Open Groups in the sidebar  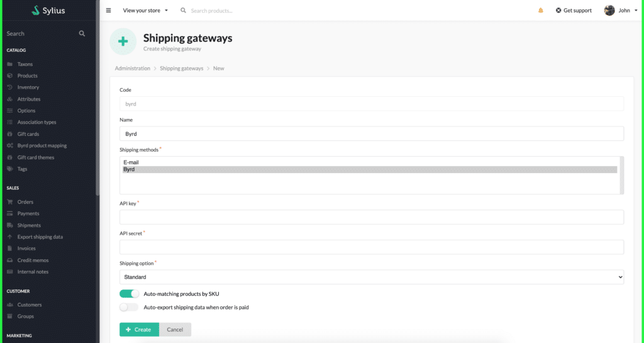click(x=25, y=317)
